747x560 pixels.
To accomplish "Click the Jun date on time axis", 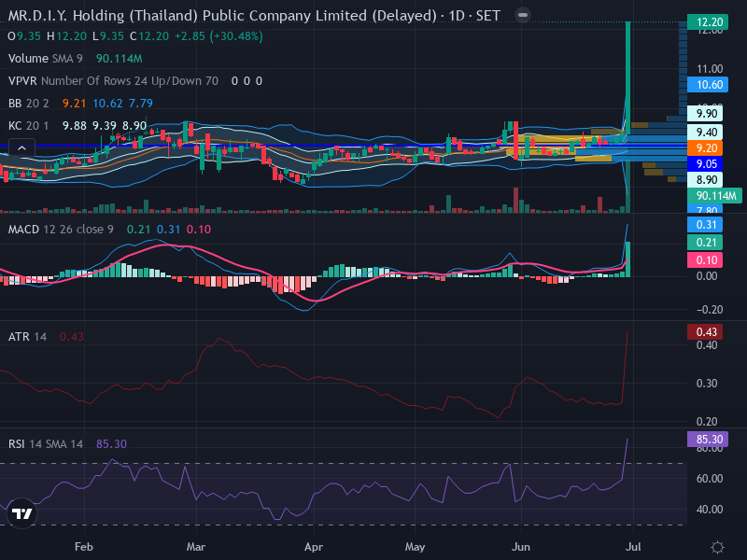I will [521, 547].
